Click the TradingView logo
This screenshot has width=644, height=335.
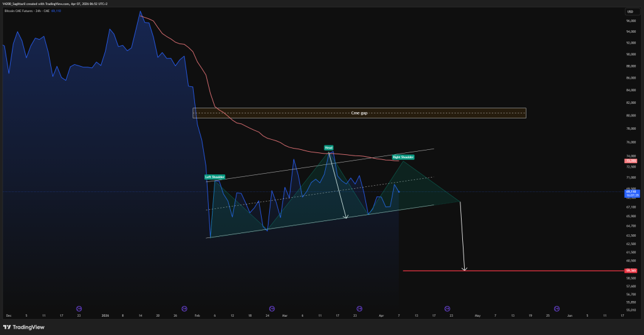pos(24,327)
